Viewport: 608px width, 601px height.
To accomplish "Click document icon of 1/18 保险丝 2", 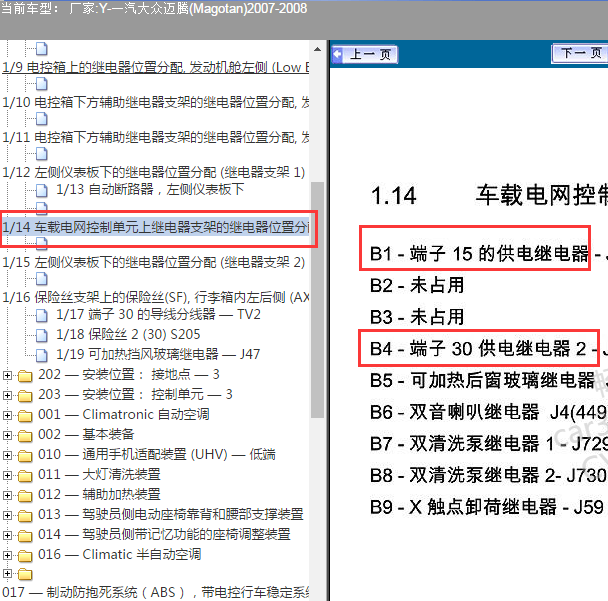I will pyautogui.click(x=42, y=335).
